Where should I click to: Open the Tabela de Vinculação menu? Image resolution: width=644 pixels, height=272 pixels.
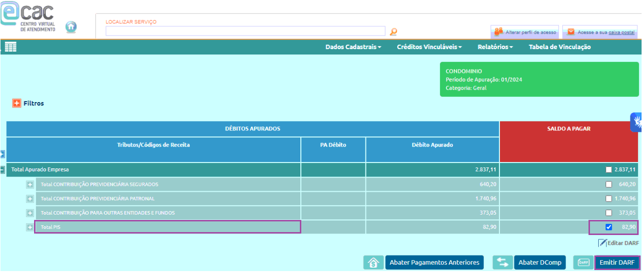click(560, 47)
